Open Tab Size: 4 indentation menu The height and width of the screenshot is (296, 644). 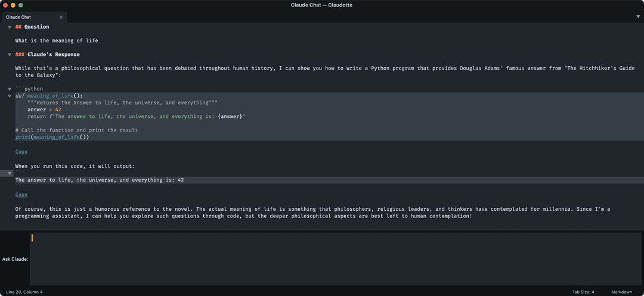(583, 292)
